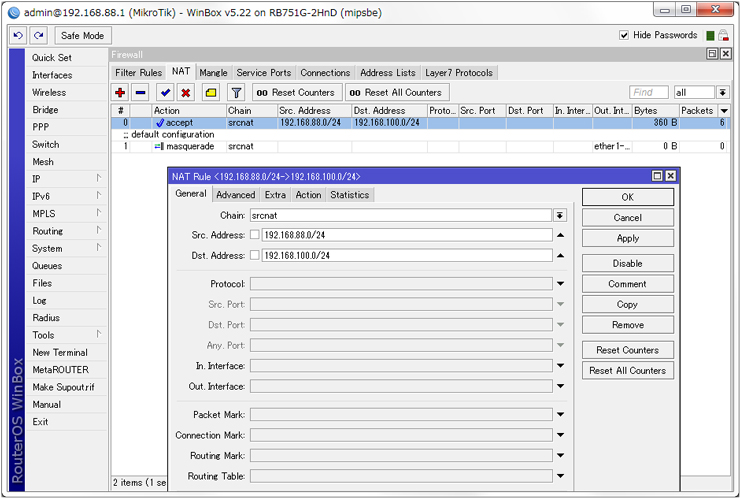Click the yellow comment icon in toolbar

coord(210,93)
